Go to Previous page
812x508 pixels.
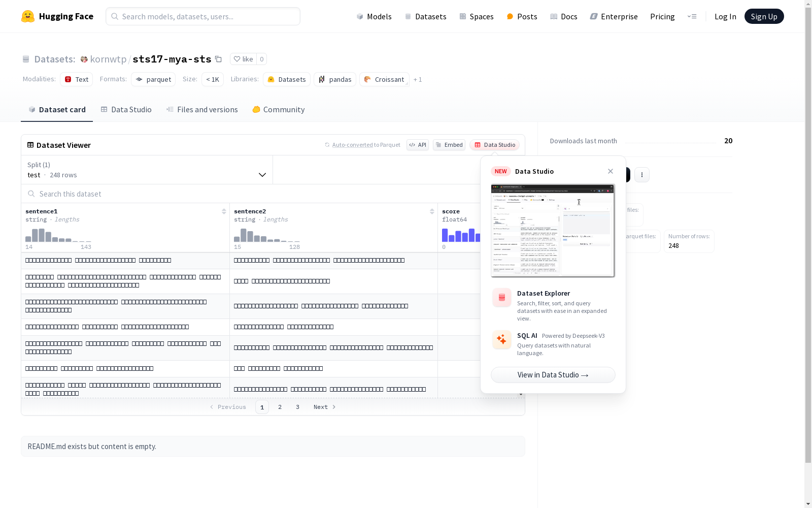point(228,407)
